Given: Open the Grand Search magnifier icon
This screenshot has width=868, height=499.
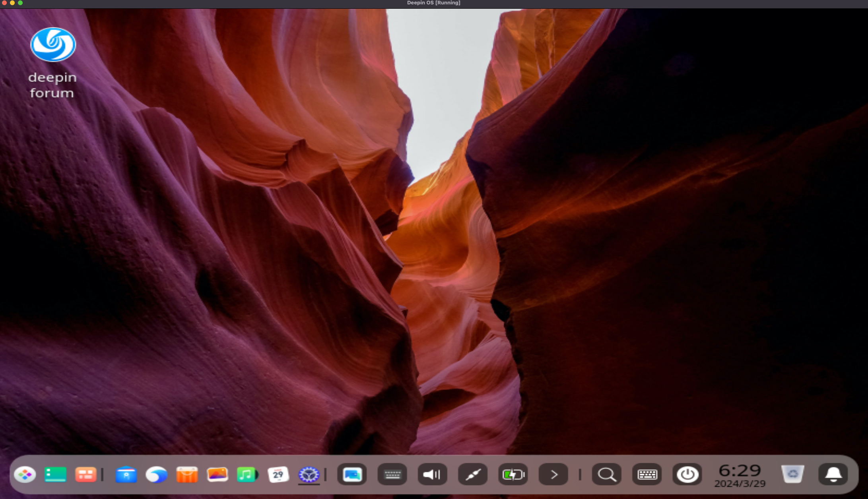Looking at the screenshot, I should click(x=607, y=474).
